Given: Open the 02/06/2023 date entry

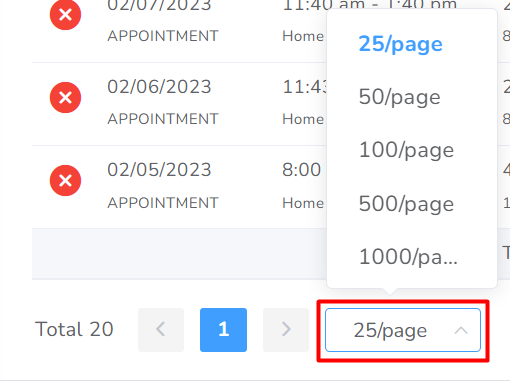Looking at the screenshot, I should (x=159, y=87).
